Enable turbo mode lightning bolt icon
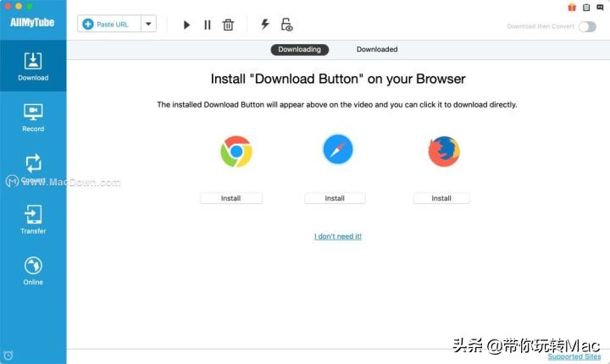This screenshot has height=364, width=610. [x=265, y=25]
